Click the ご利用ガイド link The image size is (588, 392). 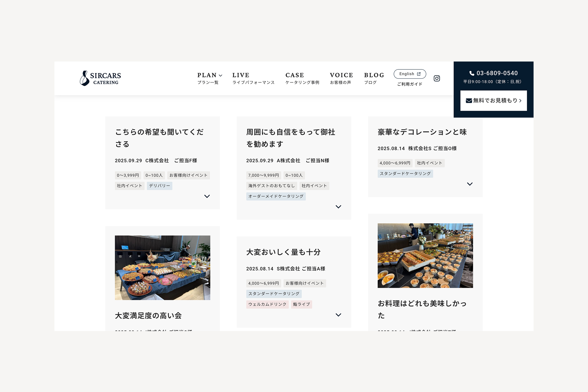tap(410, 84)
